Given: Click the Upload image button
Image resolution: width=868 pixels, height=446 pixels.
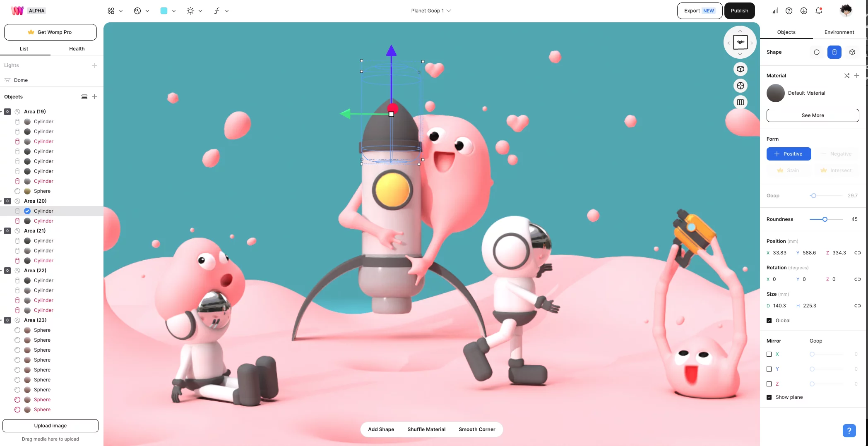Looking at the screenshot, I should [50, 426].
